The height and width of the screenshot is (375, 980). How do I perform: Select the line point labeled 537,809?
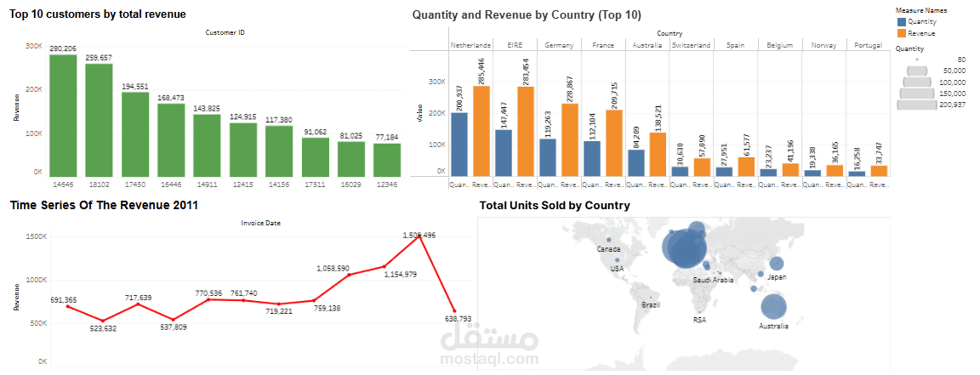click(174, 320)
